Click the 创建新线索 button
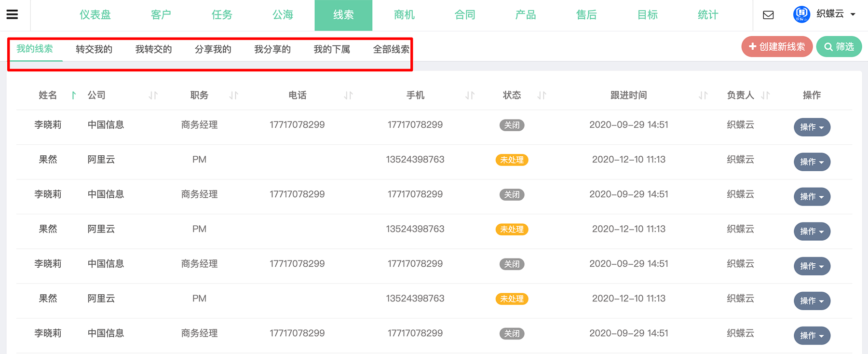 tap(777, 47)
